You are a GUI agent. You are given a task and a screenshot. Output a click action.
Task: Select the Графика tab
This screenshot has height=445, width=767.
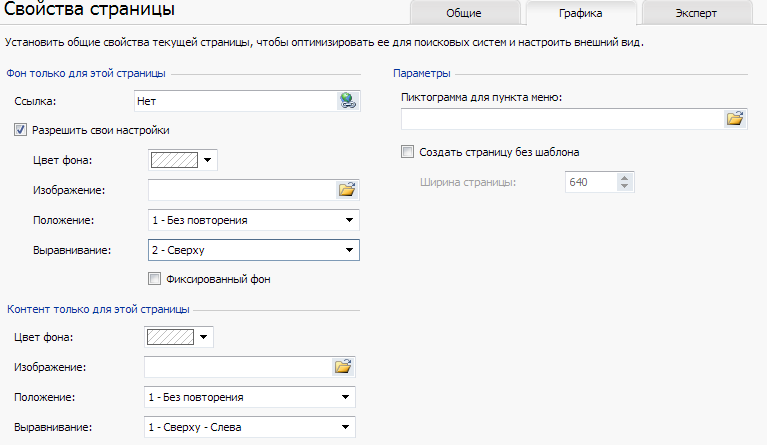pos(581,13)
